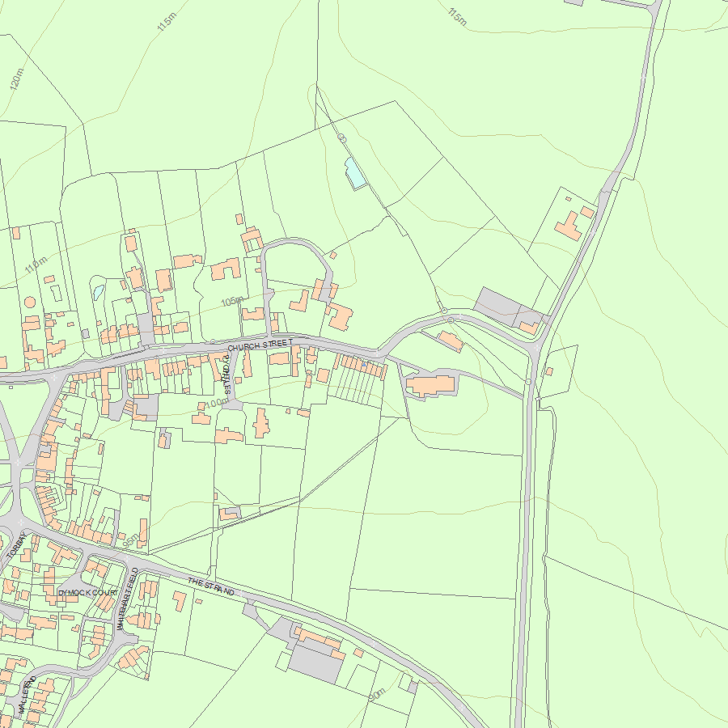Viewport: 728px width, 728px height.
Task: Click the 115m label nearest the 120m label
Action: (167, 22)
